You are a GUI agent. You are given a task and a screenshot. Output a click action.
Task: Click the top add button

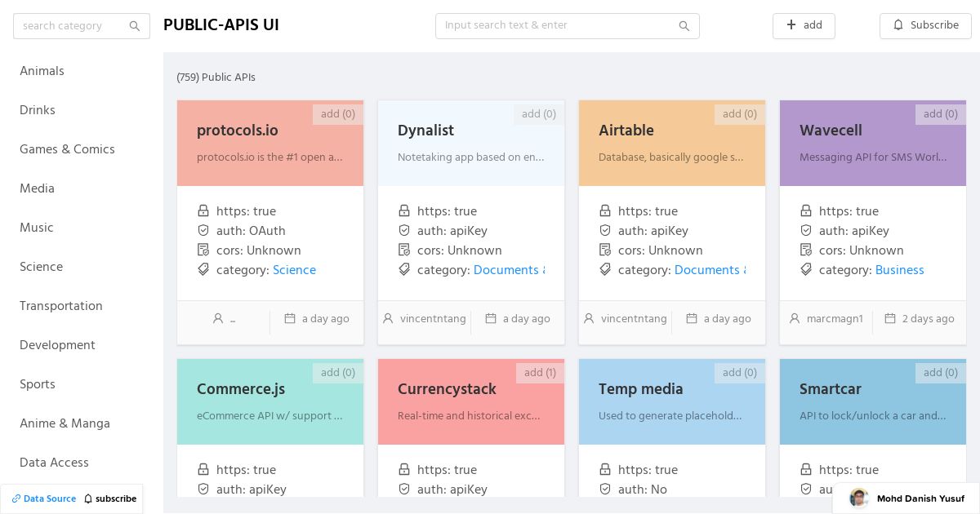pyautogui.click(x=804, y=25)
